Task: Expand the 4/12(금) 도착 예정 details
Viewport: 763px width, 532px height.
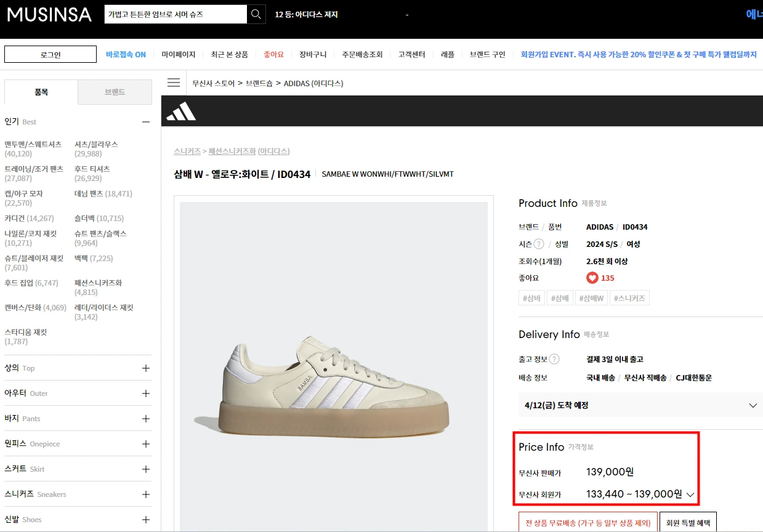Action: [753, 405]
